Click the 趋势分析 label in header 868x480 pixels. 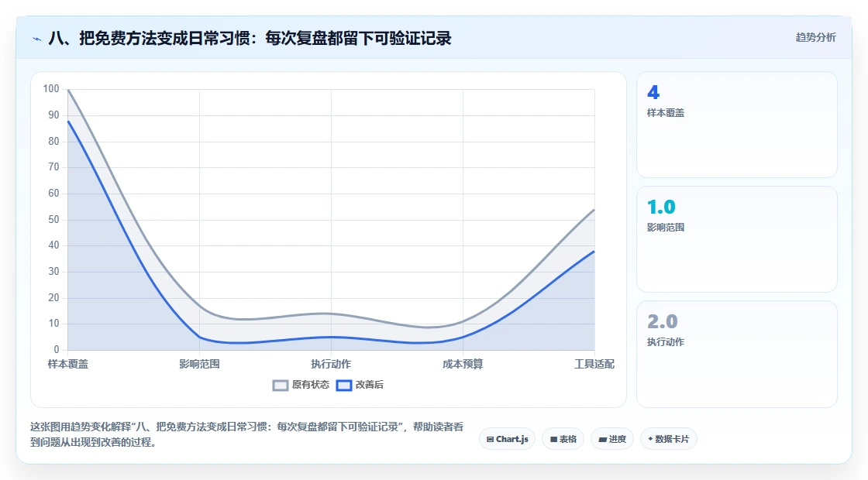815,38
